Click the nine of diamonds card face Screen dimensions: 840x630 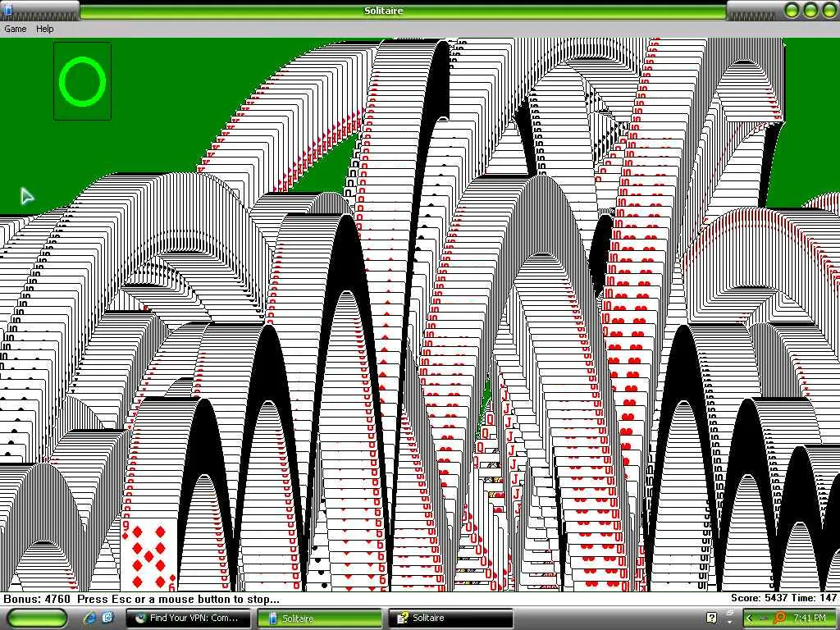click(x=149, y=555)
